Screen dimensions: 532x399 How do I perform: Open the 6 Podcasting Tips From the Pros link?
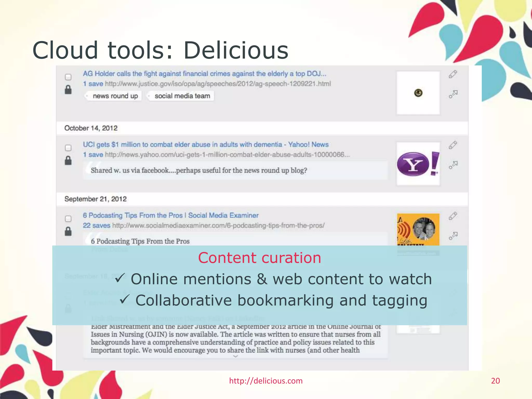pyautogui.click(x=171, y=215)
